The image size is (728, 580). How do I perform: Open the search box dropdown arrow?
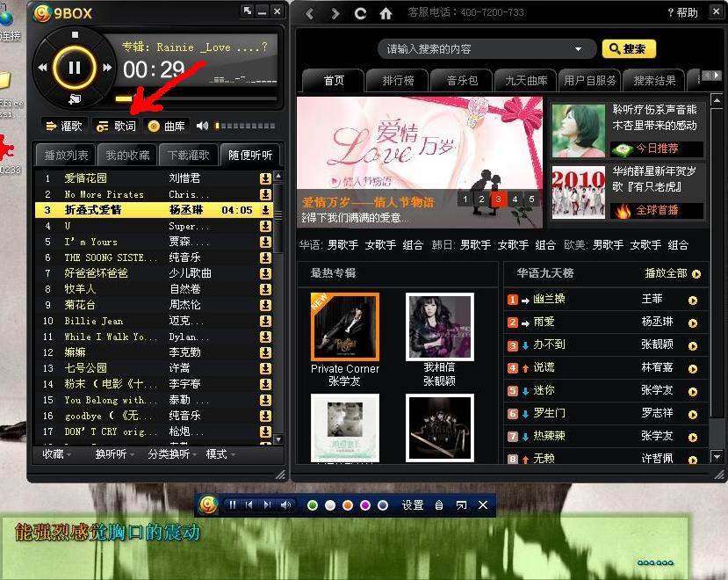click(x=578, y=49)
